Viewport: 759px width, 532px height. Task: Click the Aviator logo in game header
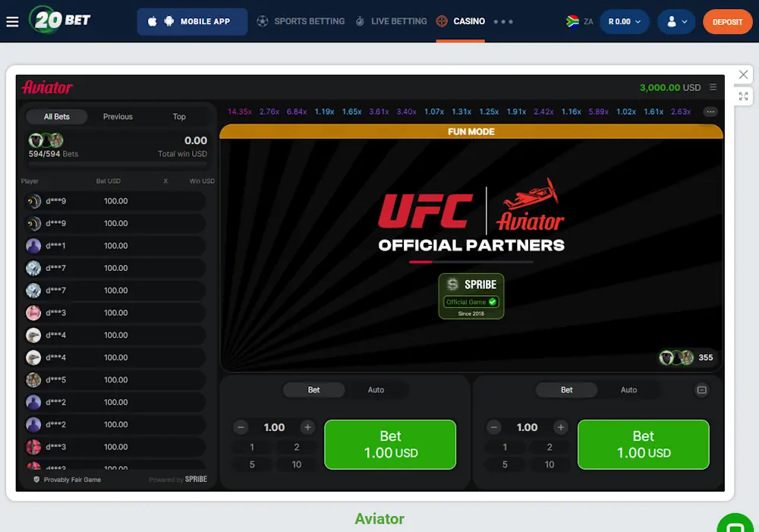[x=47, y=87]
